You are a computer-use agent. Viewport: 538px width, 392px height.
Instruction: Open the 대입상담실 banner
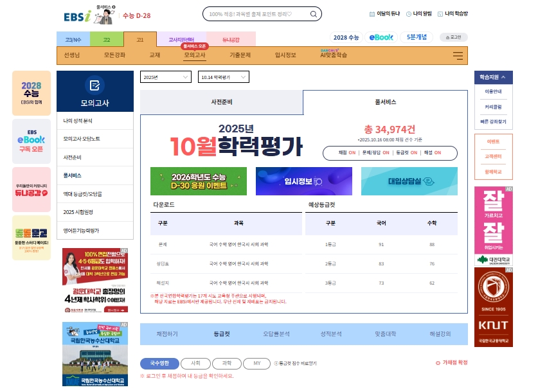click(409, 181)
